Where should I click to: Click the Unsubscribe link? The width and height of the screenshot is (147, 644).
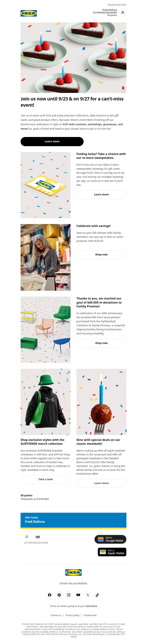point(90,615)
